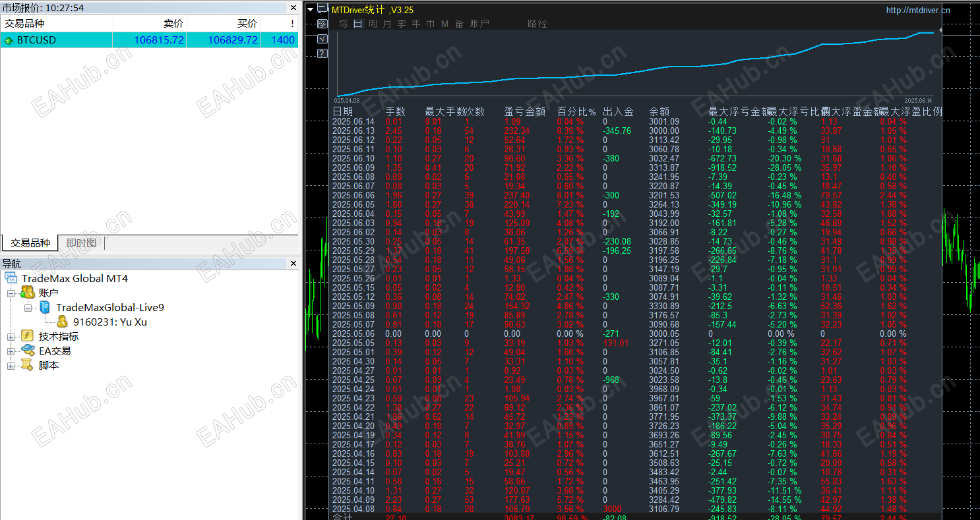Click the chart end date 2025.06.14 label
980x520 pixels.
[919, 100]
